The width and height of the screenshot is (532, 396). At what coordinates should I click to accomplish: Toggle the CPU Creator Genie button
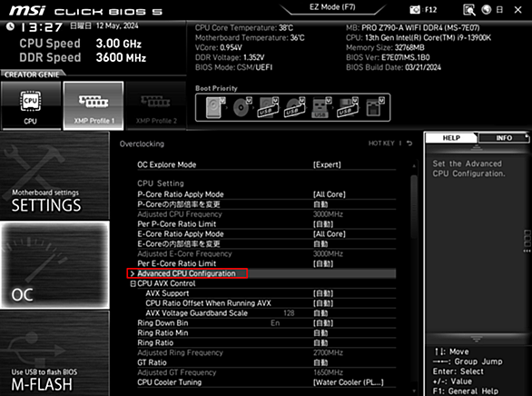(x=31, y=105)
